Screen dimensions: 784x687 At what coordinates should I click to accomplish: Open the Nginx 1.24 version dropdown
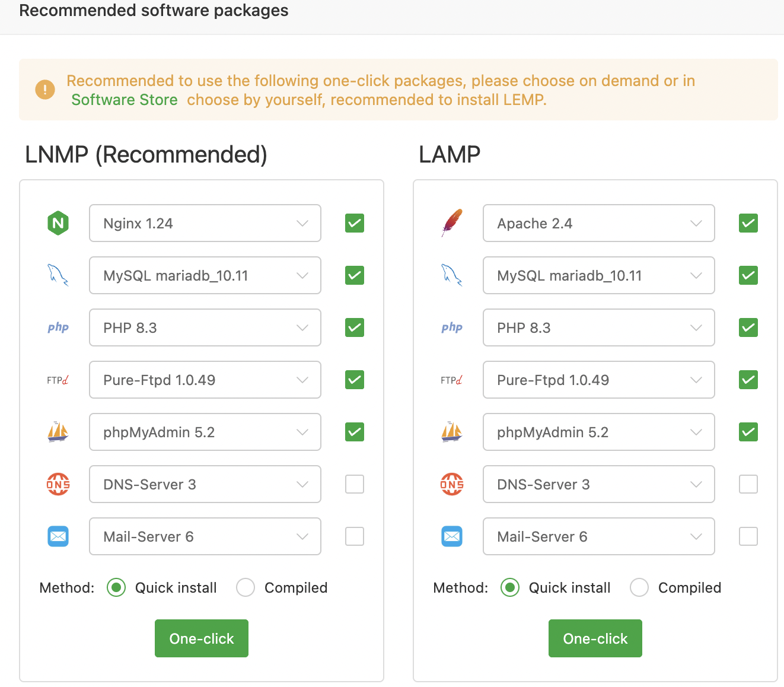click(205, 223)
